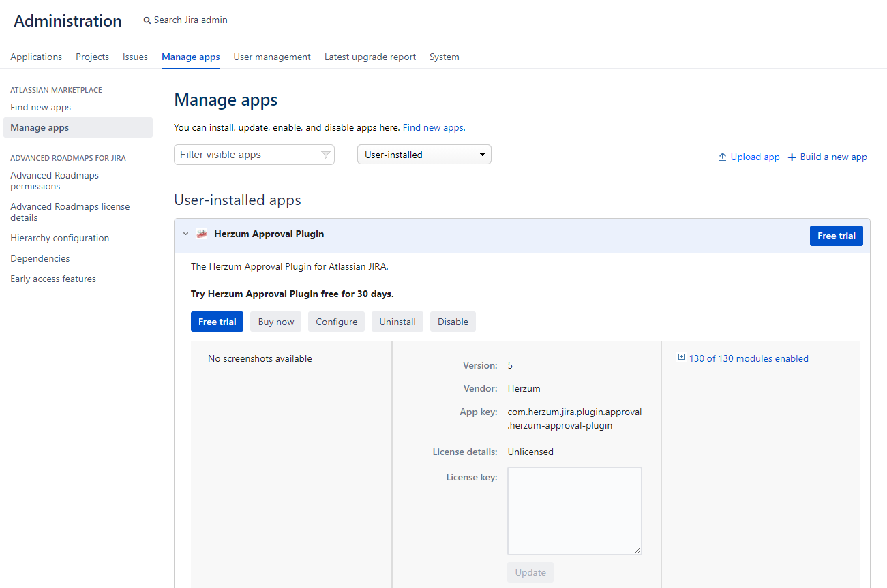Screen dimensions: 887x588
Task: Focus the Filter visible apps field
Action: [247, 155]
